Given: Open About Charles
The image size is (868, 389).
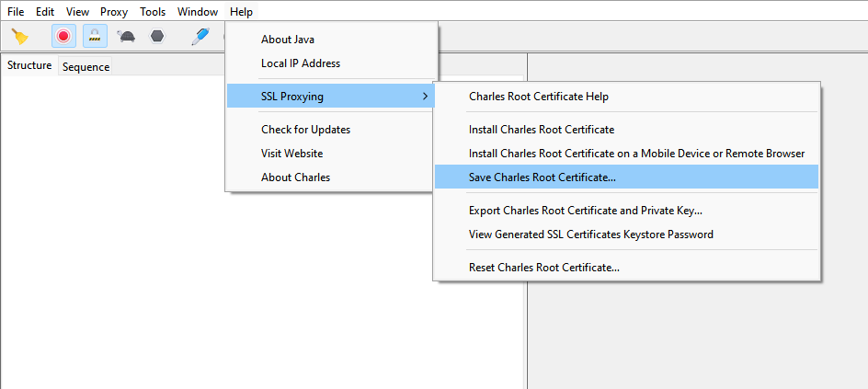Looking at the screenshot, I should (331, 177).
